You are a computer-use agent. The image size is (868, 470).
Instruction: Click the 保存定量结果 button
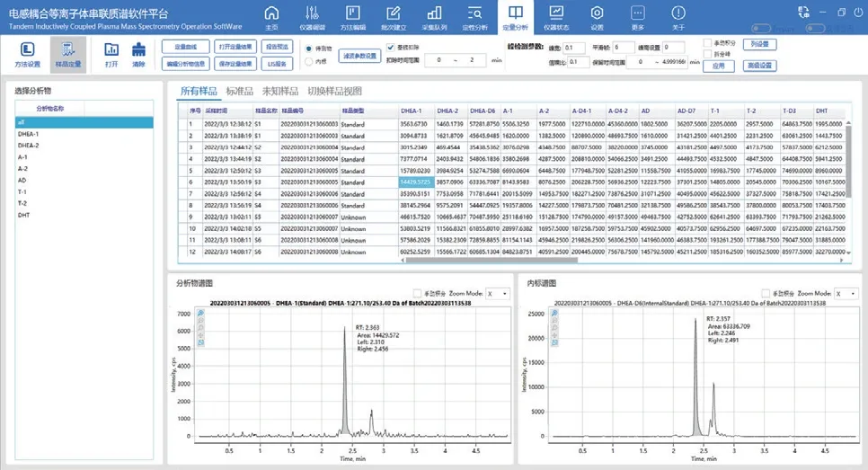click(235, 64)
